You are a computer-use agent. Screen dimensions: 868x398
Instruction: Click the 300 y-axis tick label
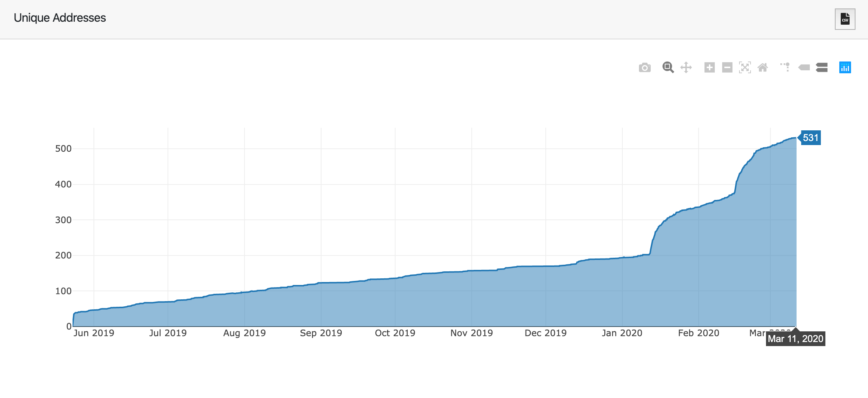(x=63, y=220)
